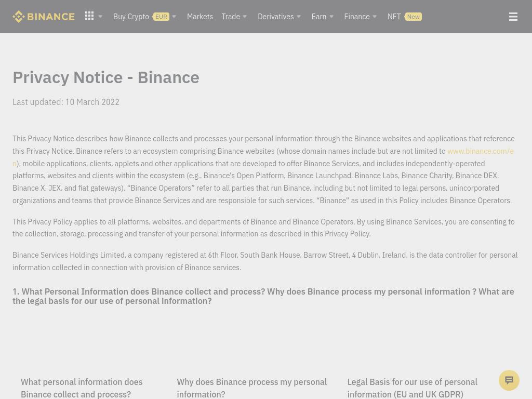
Task: Go to Markets
Action: 200,17
